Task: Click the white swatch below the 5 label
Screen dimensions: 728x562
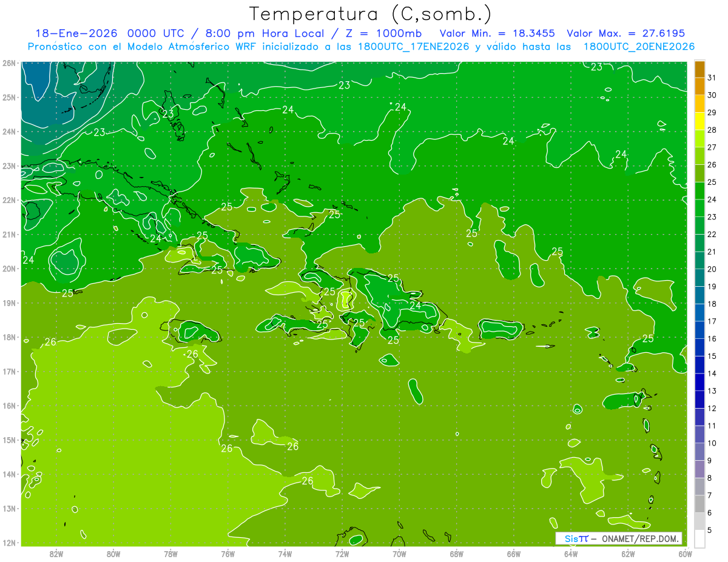Action: (x=699, y=538)
